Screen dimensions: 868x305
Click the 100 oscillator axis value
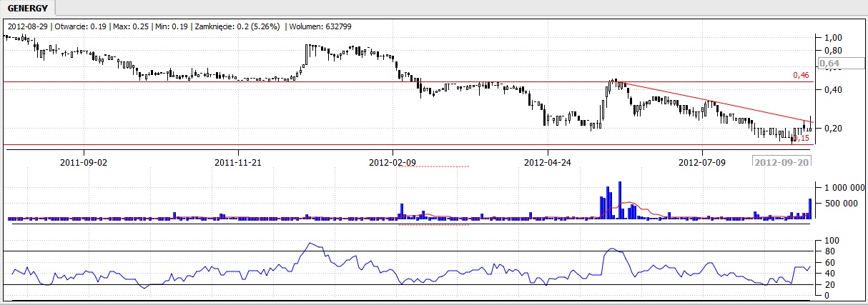(832, 241)
